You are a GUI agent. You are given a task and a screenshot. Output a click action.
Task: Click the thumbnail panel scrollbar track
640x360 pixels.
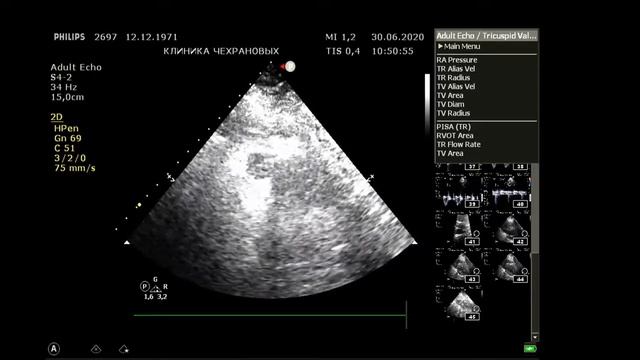[535, 294]
